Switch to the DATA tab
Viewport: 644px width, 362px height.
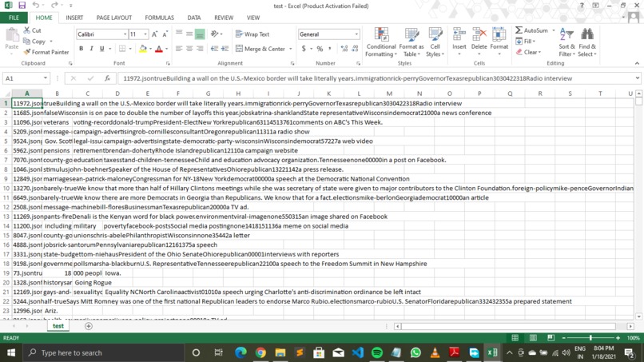tap(194, 18)
